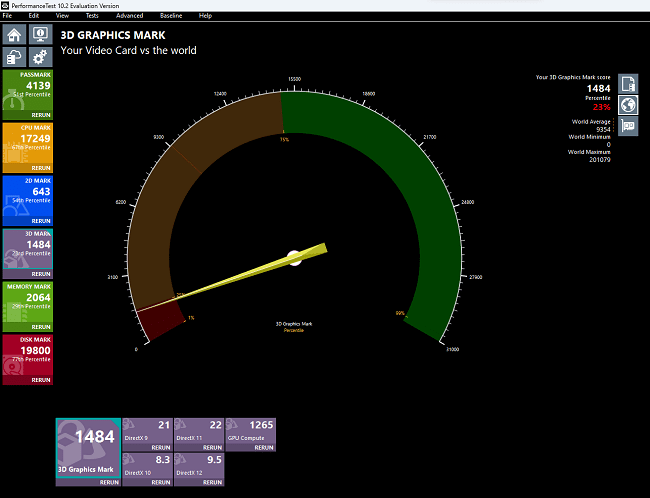Rerun the 2D Mark test
650x498 pixels.
41,221
